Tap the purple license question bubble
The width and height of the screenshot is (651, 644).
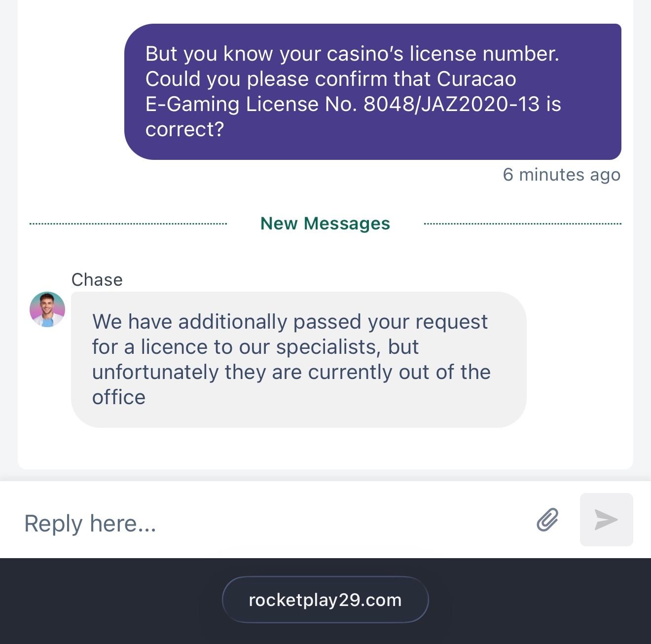point(372,92)
